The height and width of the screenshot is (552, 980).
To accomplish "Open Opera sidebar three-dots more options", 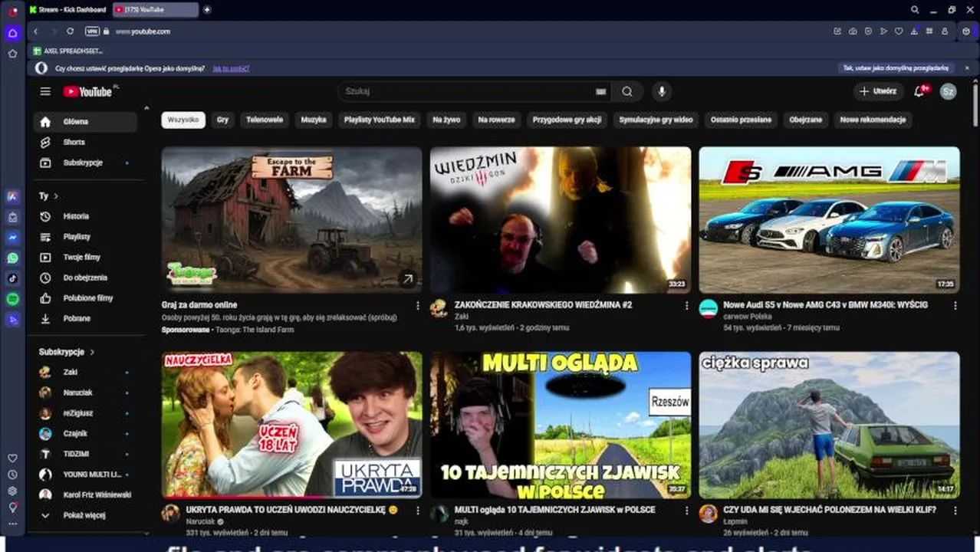I will click(12, 524).
